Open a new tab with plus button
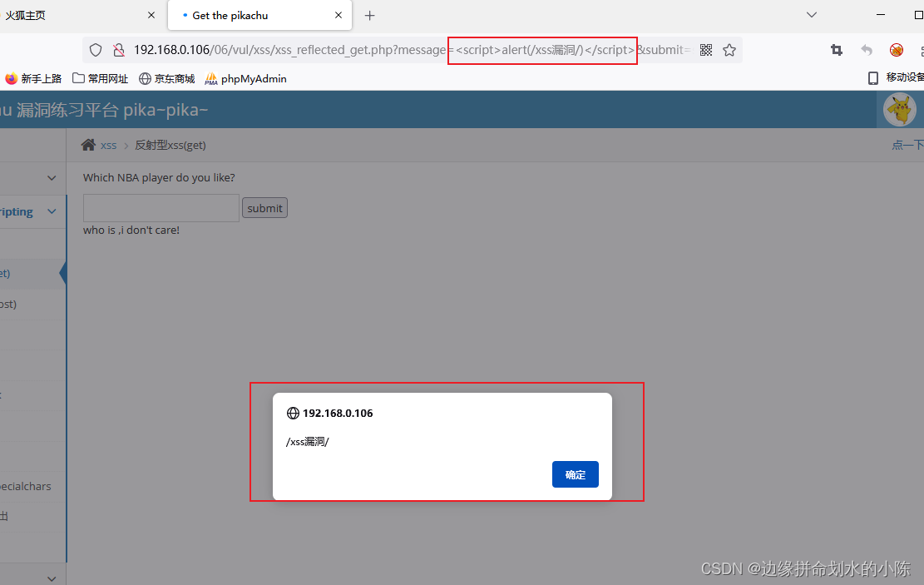This screenshot has height=585, width=924. tap(369, 15)
